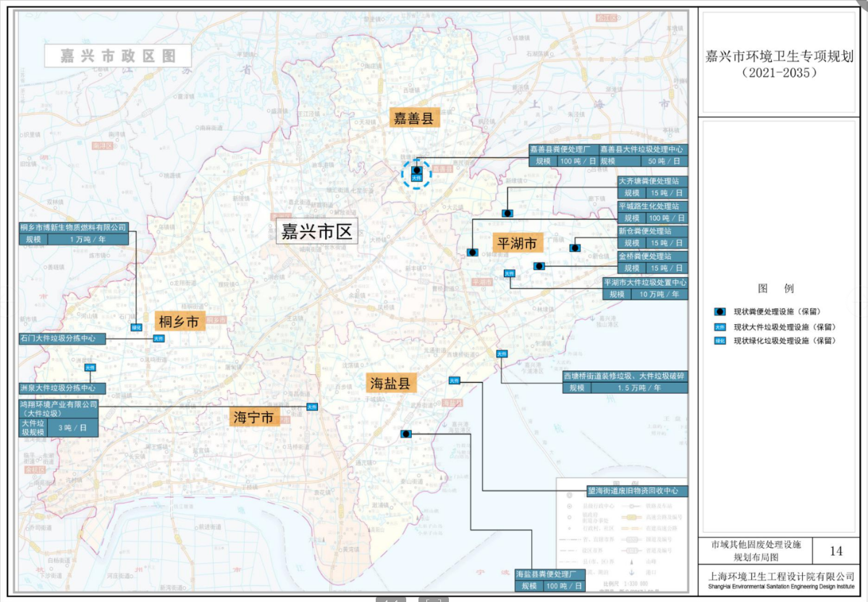Click the 西塘桥街道装修垃圾、大件垃圾破碎 label
The image size is (868, 602).
pos(625,376)
